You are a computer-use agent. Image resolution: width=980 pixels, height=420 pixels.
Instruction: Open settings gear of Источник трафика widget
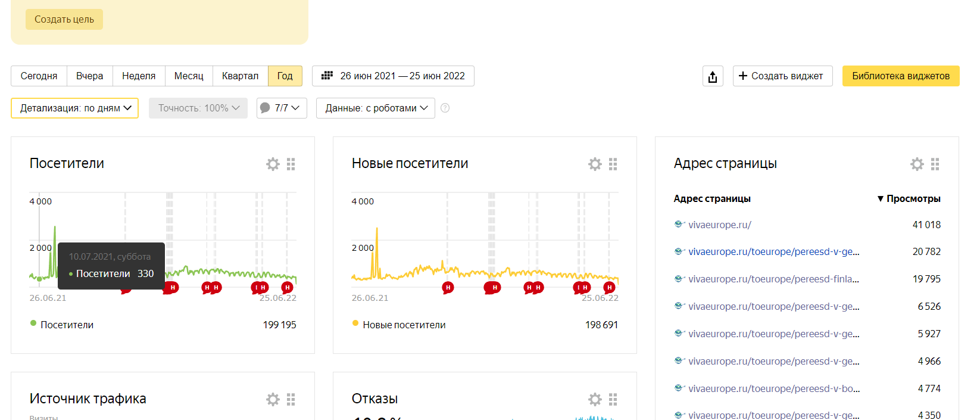pos(273,399)
